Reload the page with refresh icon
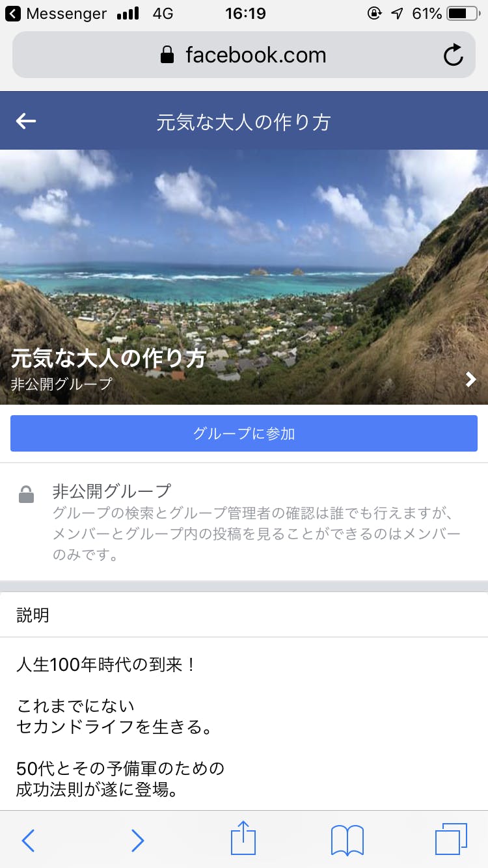 454,55
